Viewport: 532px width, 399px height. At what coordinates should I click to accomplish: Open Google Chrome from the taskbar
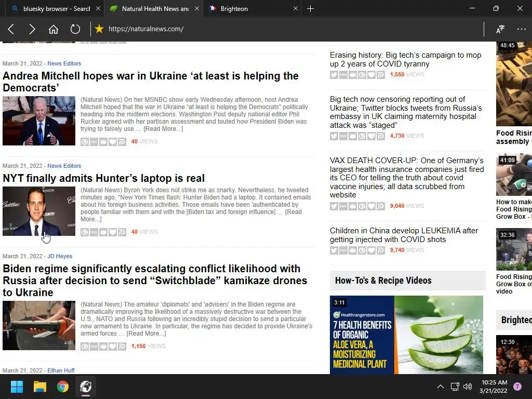pos(63,387)
